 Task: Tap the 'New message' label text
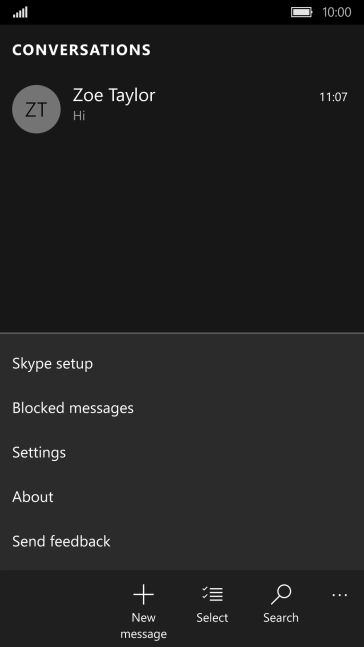[143, 626]
